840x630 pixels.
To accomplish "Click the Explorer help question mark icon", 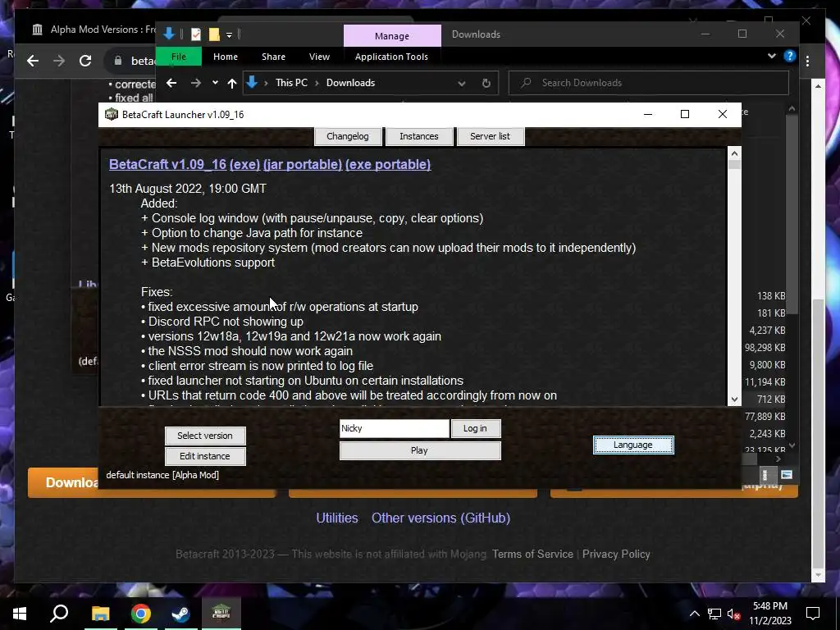I will 790,56.
